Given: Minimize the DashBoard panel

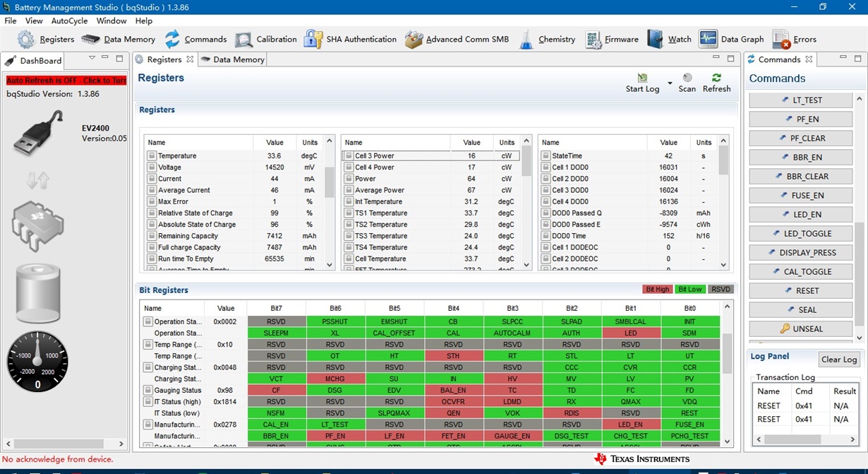Looking at the screenshot, I should point(105,58).
